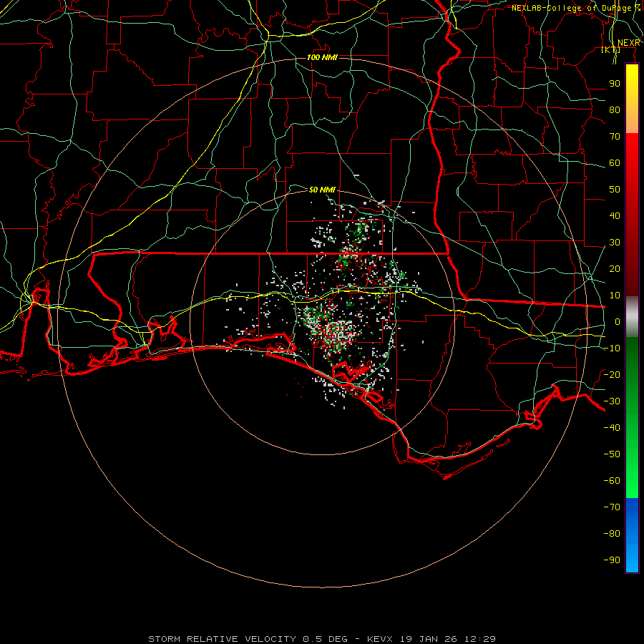Select the -10 knot scale label
The image size is (644, 644).
(612, 348)
